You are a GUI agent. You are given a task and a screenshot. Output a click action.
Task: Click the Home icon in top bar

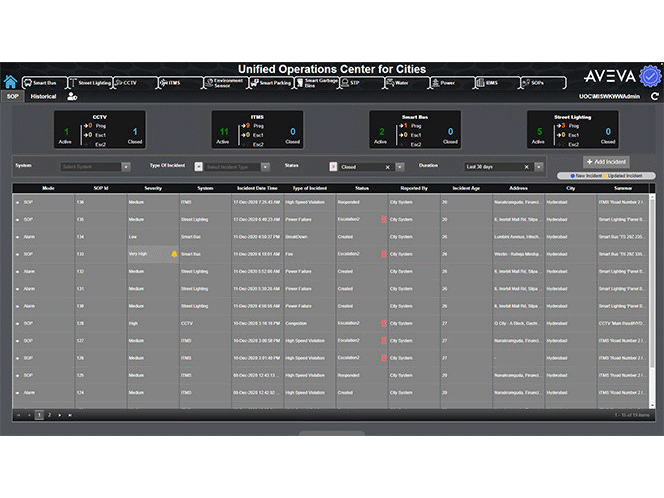click(11, 83)
